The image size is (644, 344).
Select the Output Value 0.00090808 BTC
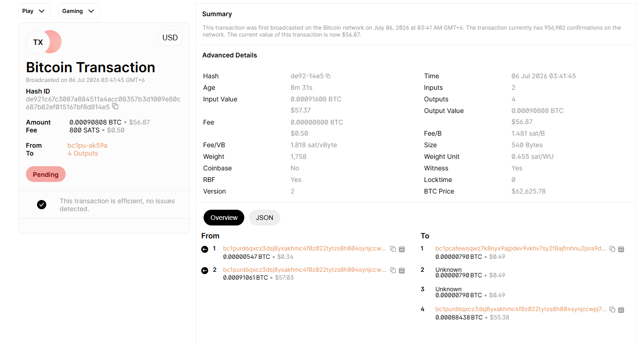(x=538, y=111)
